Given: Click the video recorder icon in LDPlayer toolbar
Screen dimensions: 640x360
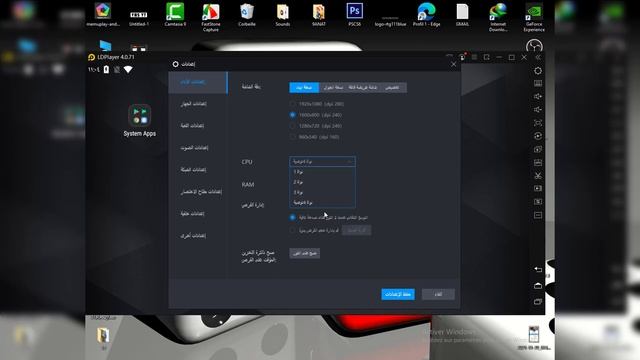Looking at the screenshot, I should [x=538, y=189].
